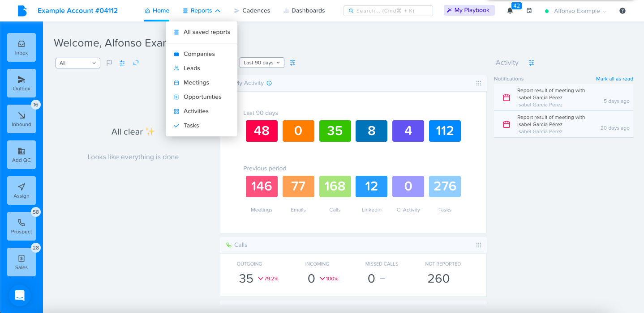Open the Inbound sidebar button
This screenshot has width=644, height=313.
click(x=21, y=119)
